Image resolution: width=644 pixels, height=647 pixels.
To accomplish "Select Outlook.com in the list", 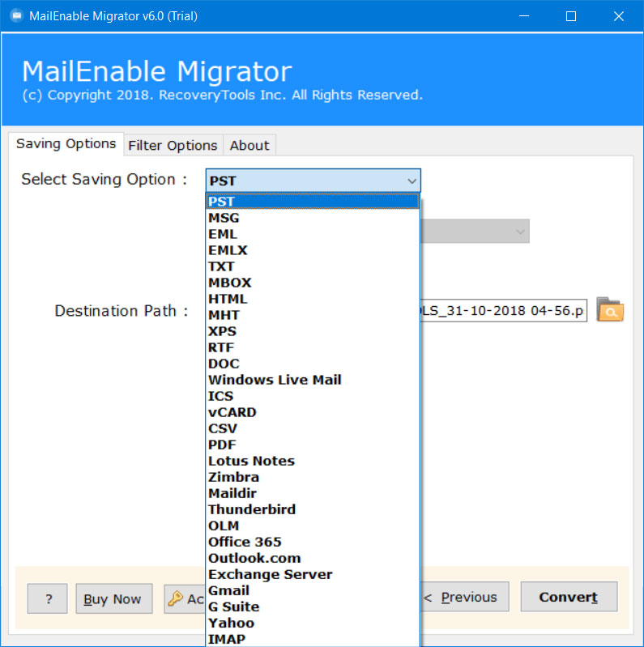I will coord(313,558).
